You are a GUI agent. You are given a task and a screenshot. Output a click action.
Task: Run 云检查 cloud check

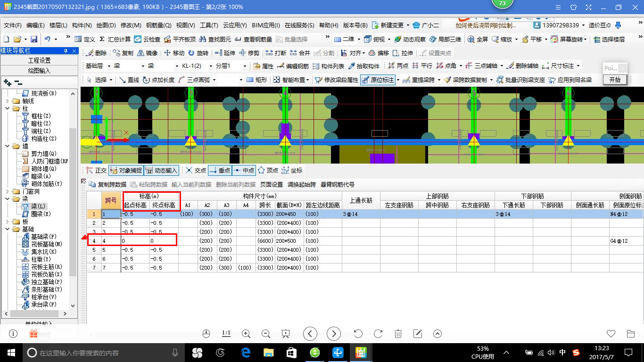tap(147, 39)
